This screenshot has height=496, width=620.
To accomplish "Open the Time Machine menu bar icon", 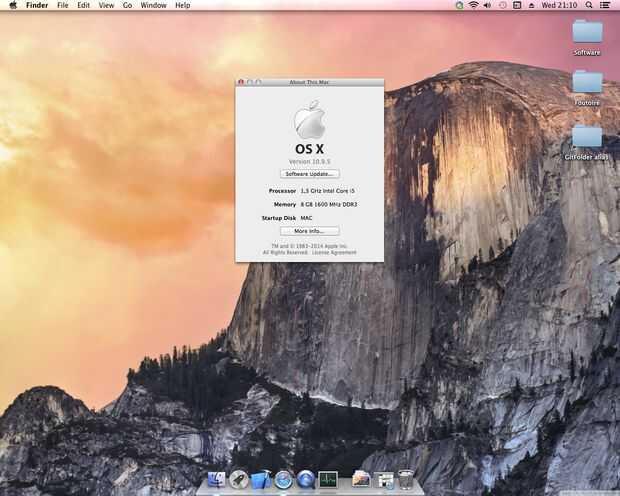I will pyautogui.click(x=503, y=5).
